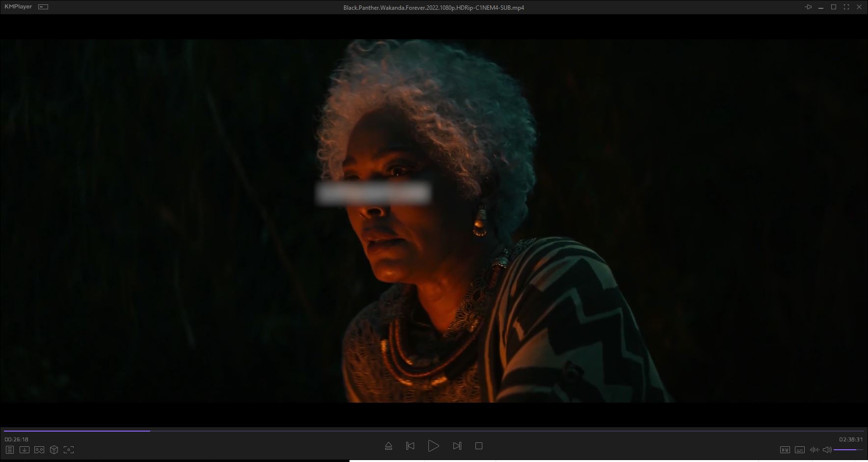Stop the video playback
Screen dimensions: 868x462
(x=479, y=446)
